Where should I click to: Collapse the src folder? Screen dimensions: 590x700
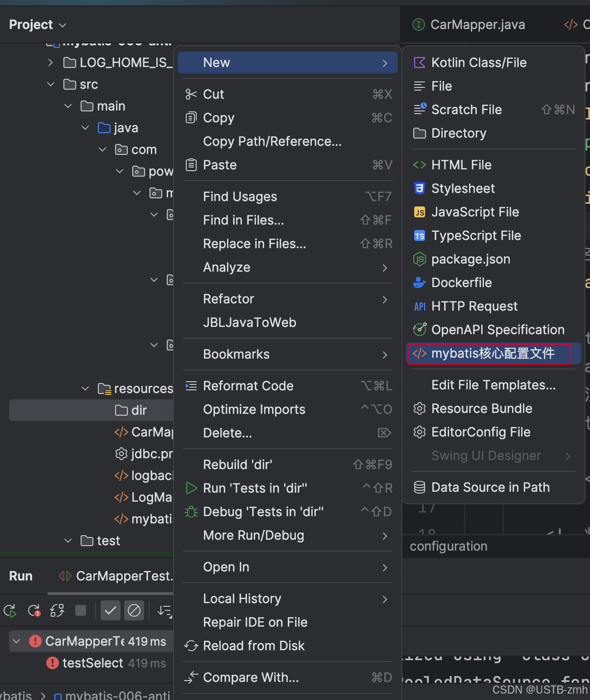(x=51, y=84)
